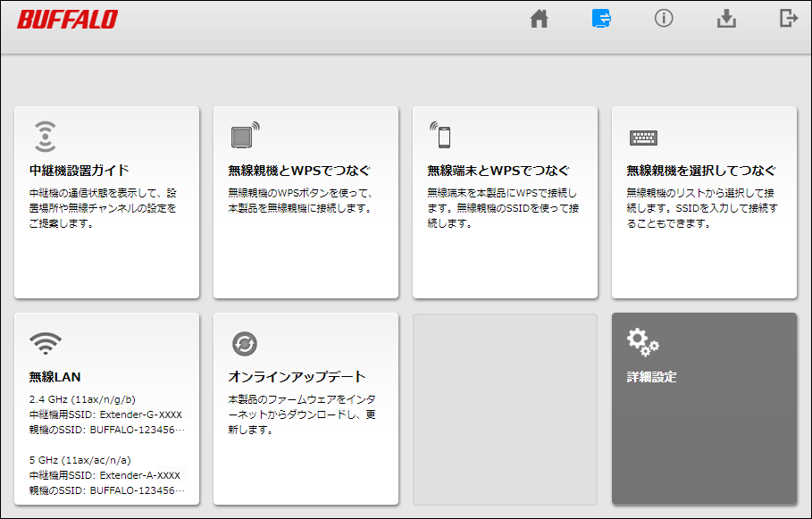Viewport: 812px width, 519px height.
Task: Open the 詳細設定 label
Action: (651, 377)
